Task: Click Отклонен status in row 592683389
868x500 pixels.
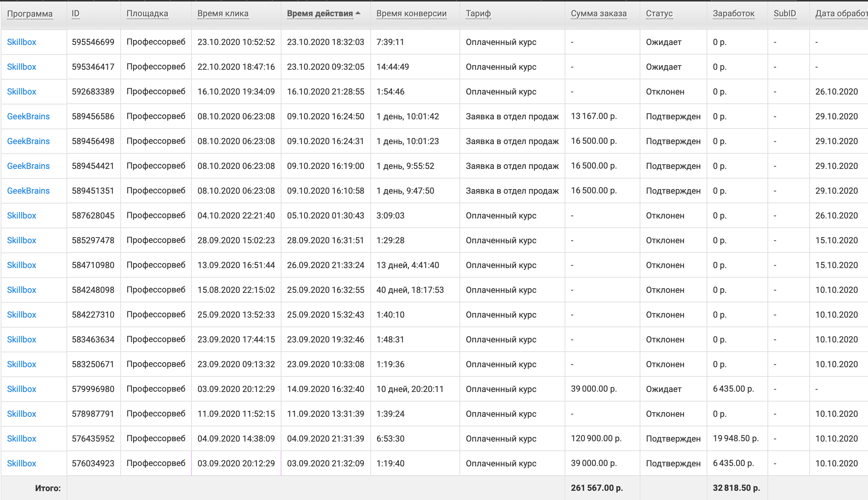Action: point(665,92)
